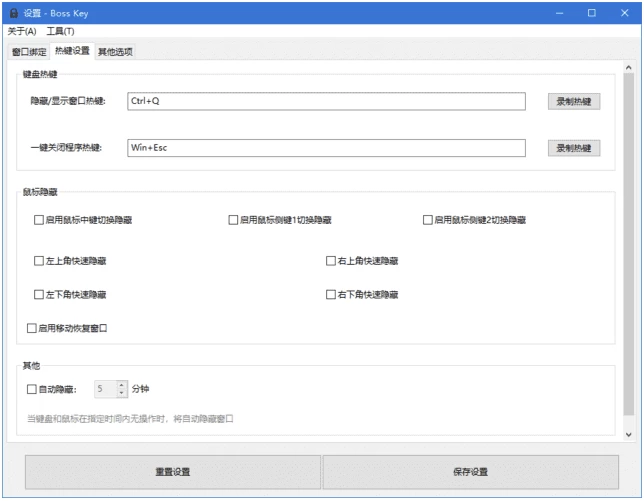This screenshot has height=501, width=644.
Task: Enable 启用鼠标中键切换隐藏 checkbox
Action: point(39,220)
